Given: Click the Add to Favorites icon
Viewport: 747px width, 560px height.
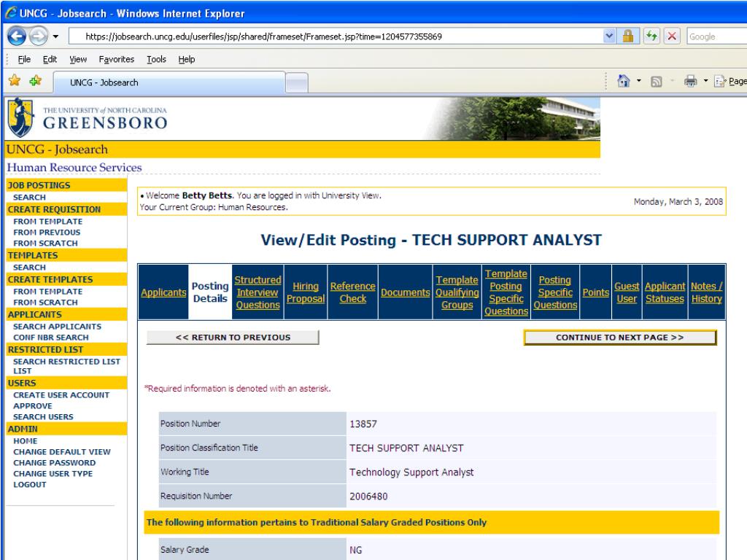Looking at the screenshot, I should [x=36, y=81].
